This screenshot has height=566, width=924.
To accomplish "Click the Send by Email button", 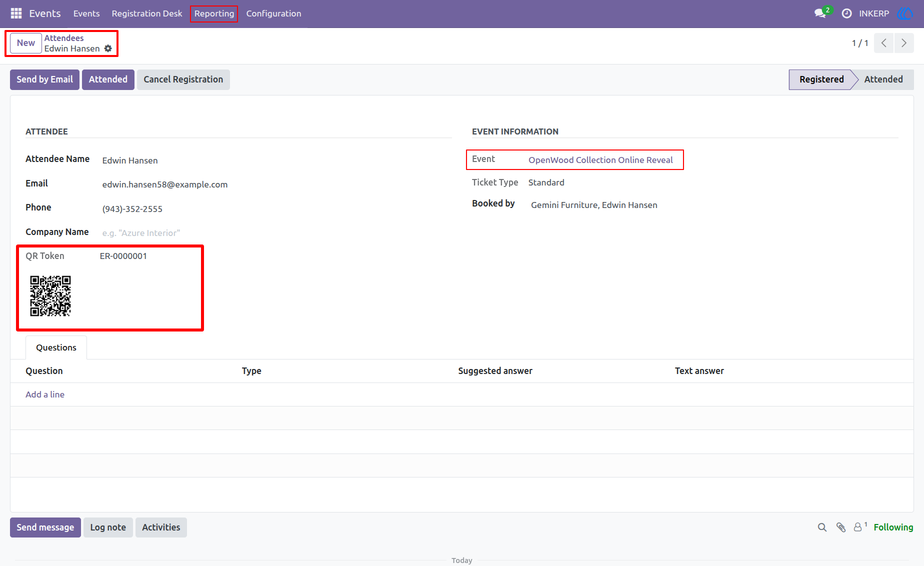I will tap(44, 79).
